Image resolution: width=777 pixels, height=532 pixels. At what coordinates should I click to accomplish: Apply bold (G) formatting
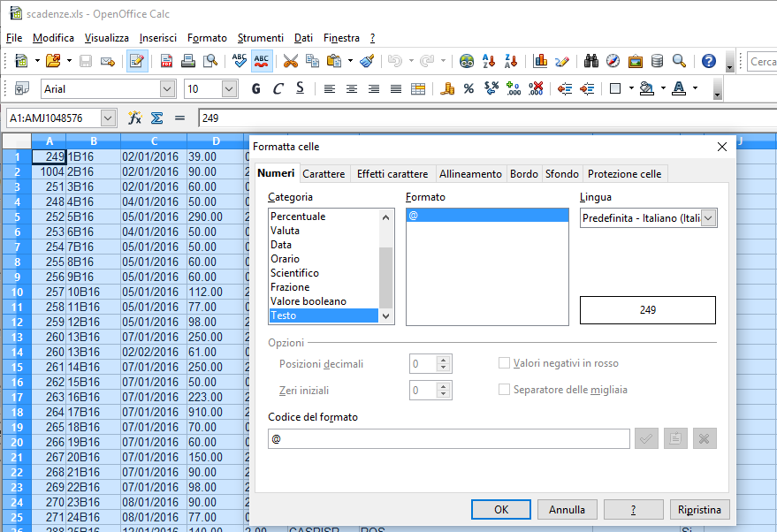255,88
